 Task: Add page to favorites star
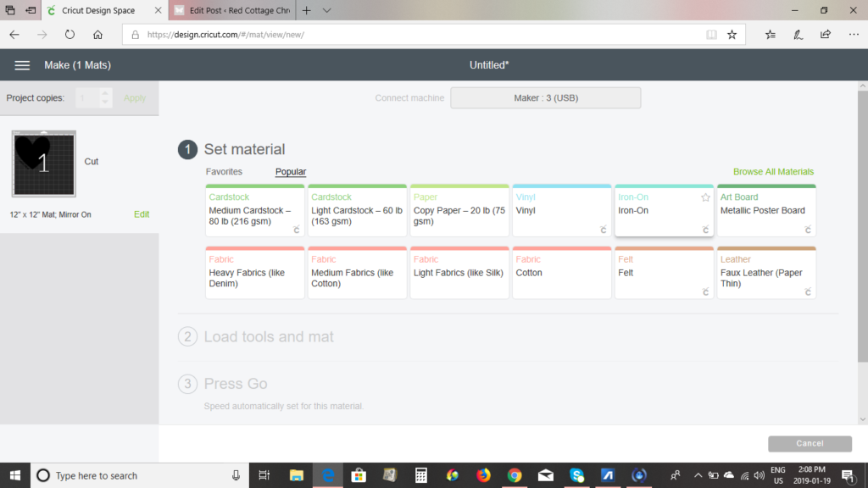click(732, 34)
